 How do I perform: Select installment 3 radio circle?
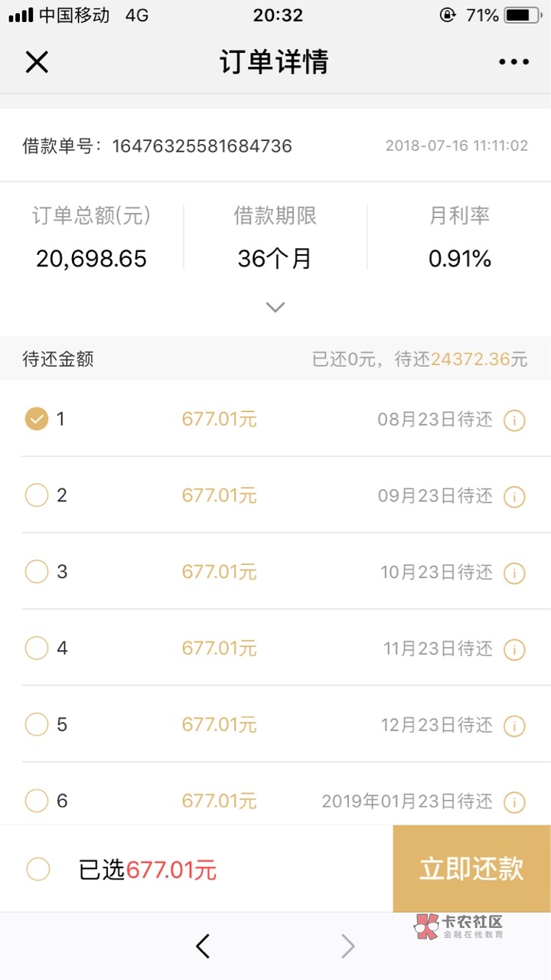37,572
